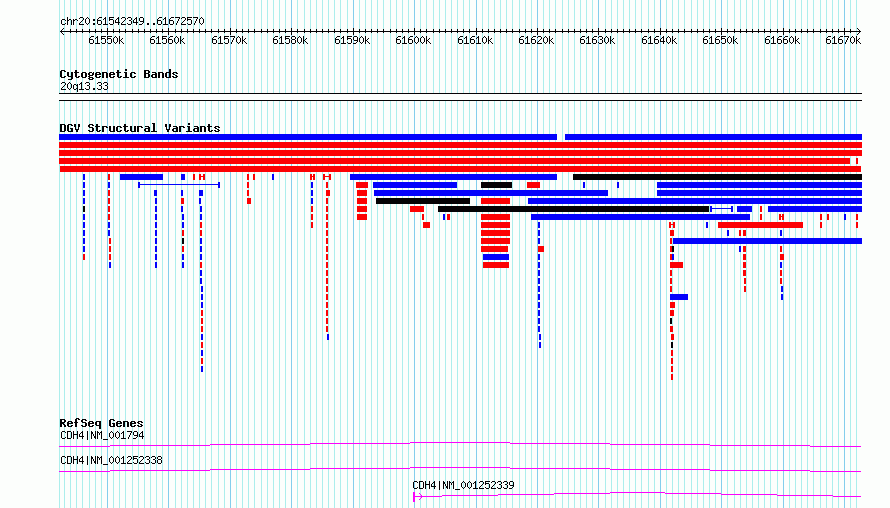This screenshot has width=890, height=508.
Task: Click the 61580k ruler tick label
Action: 290,40
